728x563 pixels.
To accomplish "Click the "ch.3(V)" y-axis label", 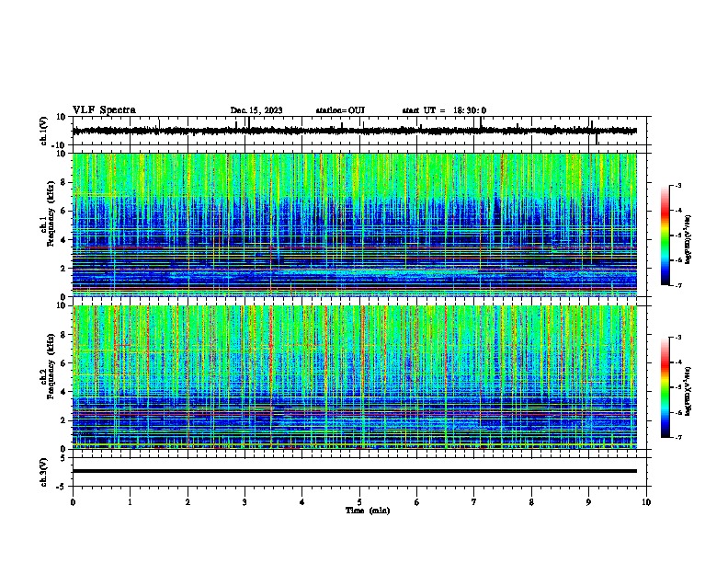I will pos(44,472).
